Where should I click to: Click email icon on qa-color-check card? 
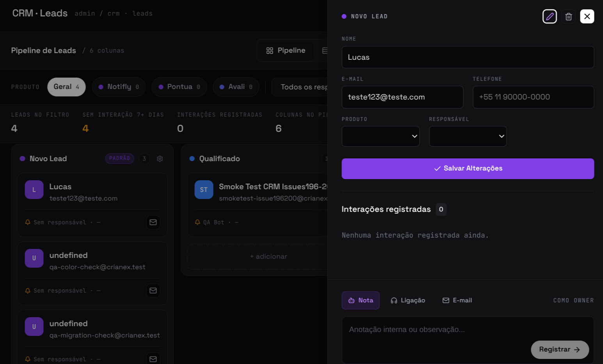point(153,290)
